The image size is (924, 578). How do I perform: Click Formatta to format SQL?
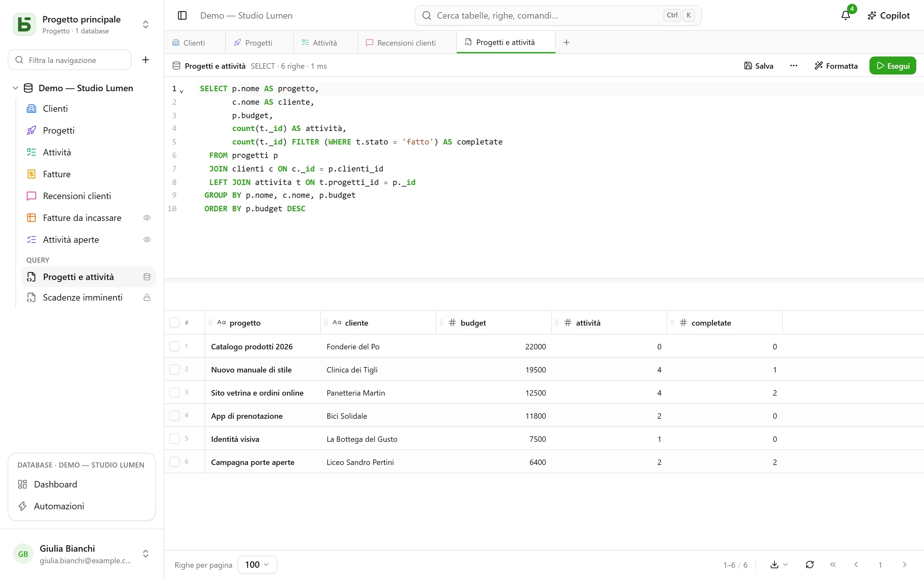tap(836, 66)
